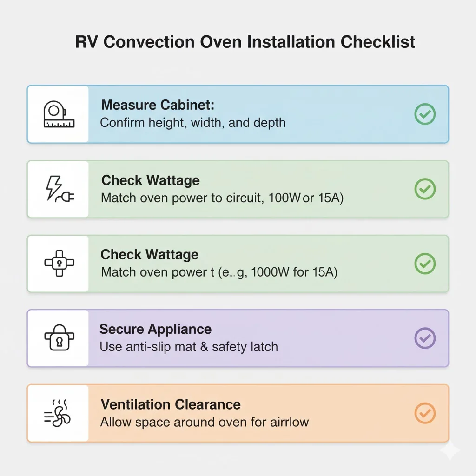
Task: Uncheck the purple Secure Appliance checkmark
Action: click(425, 338)
